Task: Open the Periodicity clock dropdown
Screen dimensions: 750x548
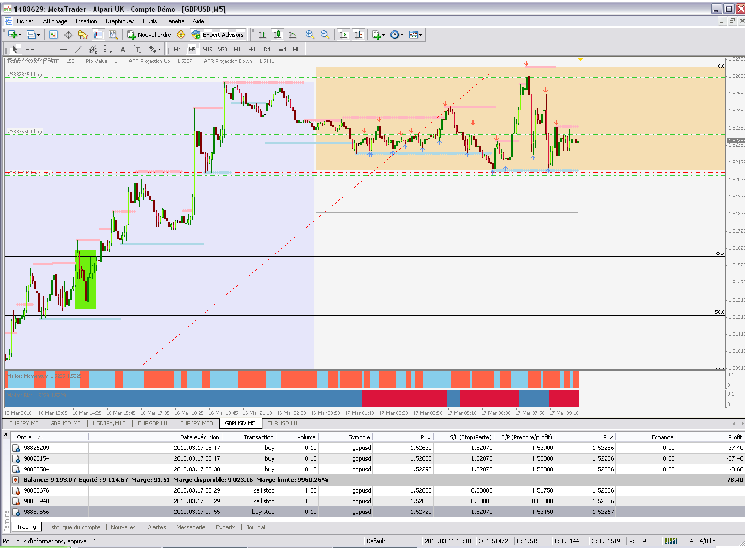Action: pos(398,34)
